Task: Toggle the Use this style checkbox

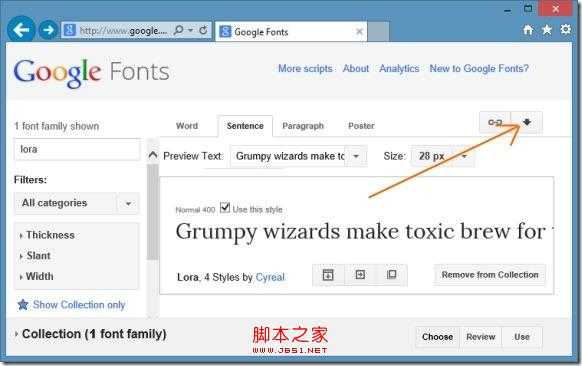Action: pos(225,207)
